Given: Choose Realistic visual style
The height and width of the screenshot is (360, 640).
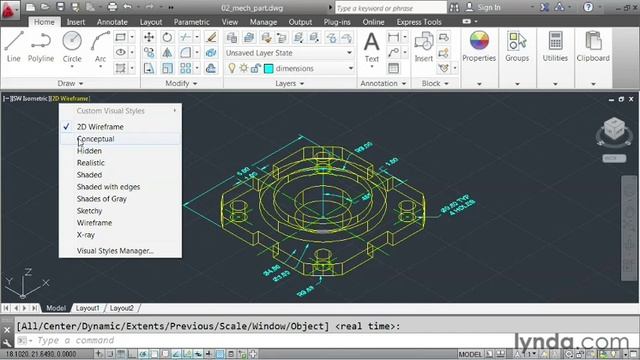Looking at the screenshot, I should coord(120,162).
